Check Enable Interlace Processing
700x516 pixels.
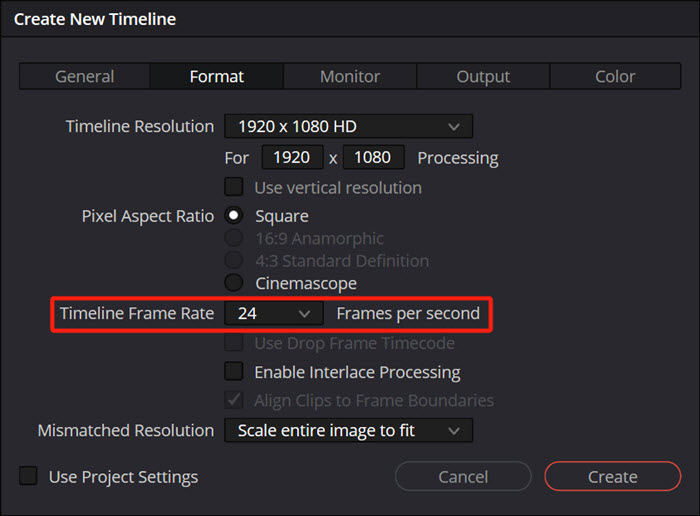tap(234, 371)
